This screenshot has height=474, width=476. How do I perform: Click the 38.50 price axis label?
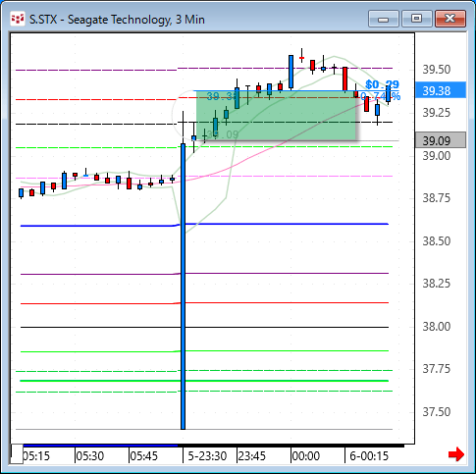point(437,241)
